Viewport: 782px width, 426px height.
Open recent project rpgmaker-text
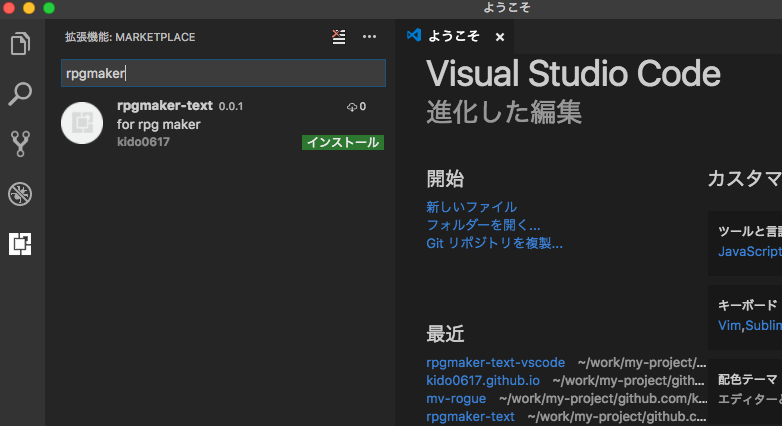[x=470, y=416]
